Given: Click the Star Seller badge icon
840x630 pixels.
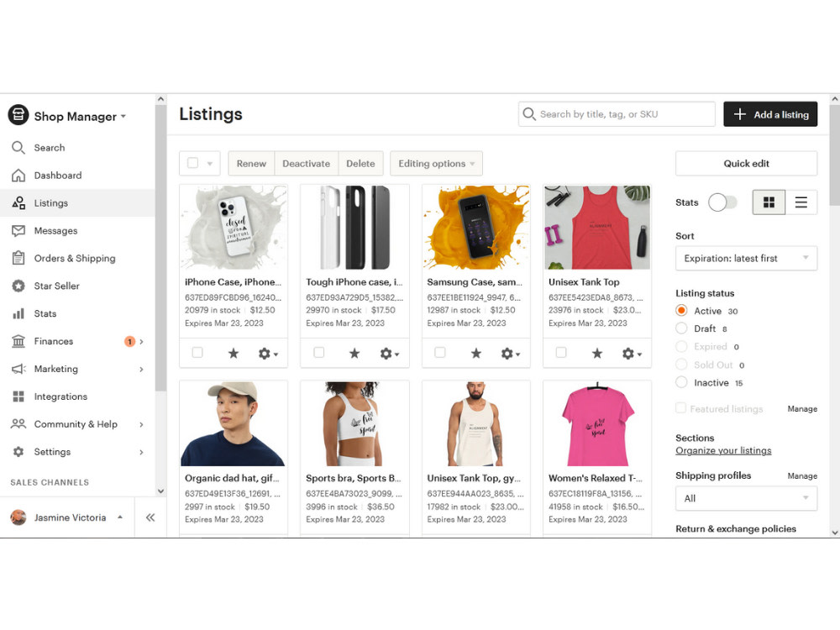Looking at the screenshot, I should (18, 286).
